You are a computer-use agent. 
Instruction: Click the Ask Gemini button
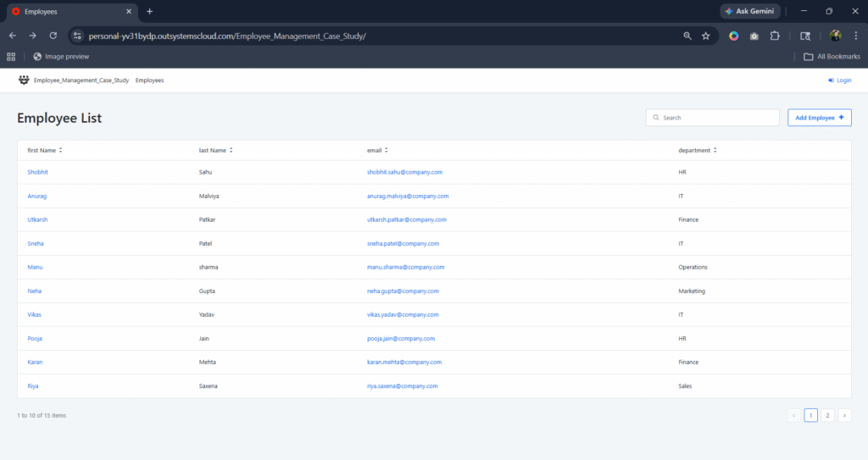pos(750,11)
